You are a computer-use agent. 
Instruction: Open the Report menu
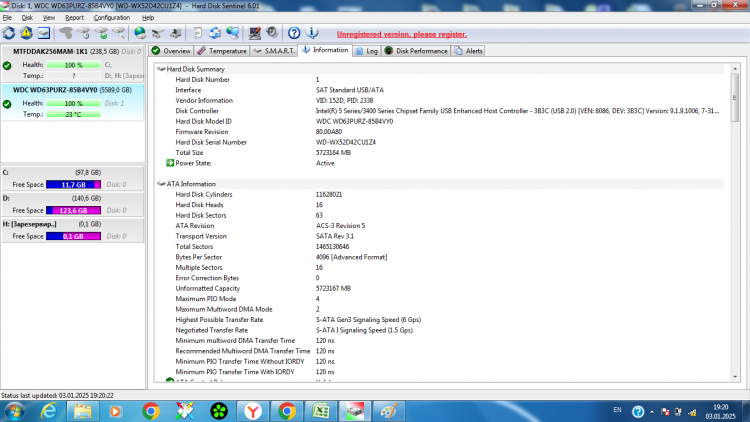pos(74,18)
